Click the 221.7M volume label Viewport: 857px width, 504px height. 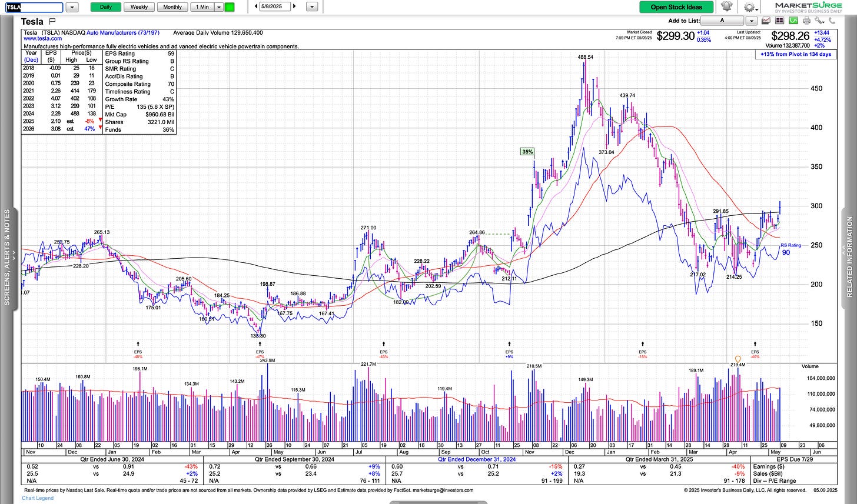(x=368, y=365)
